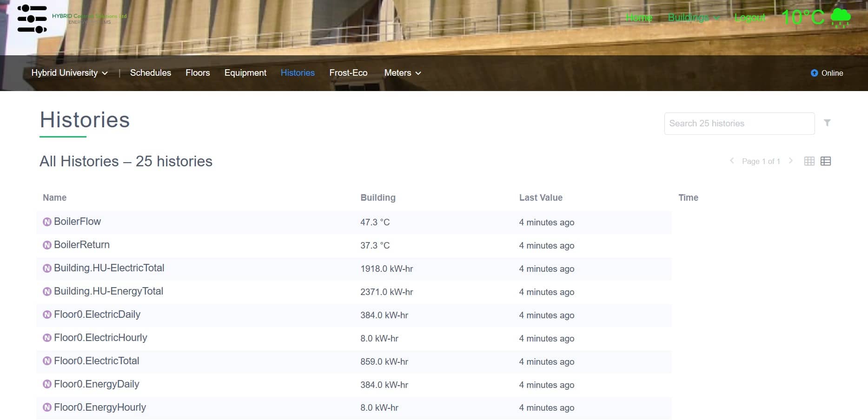Viewport: 868px width, 420px height.
Task: Click the BoilerFlow history icon
Action: coord(47,222)
